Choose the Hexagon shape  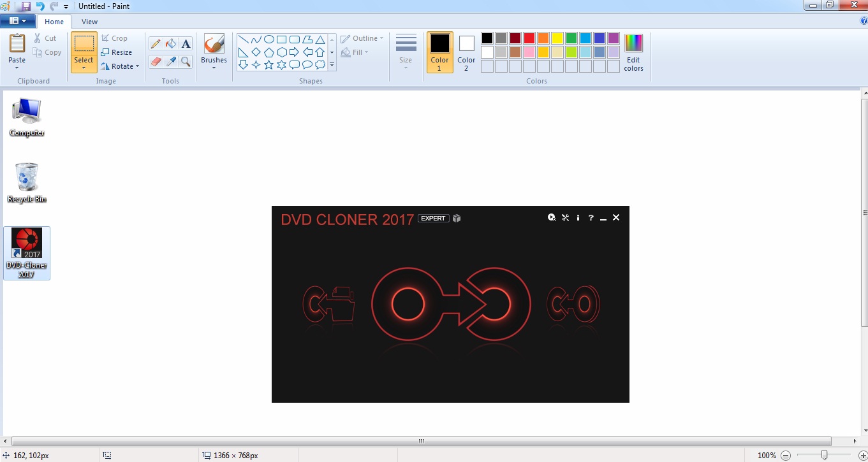coord(282,52)
